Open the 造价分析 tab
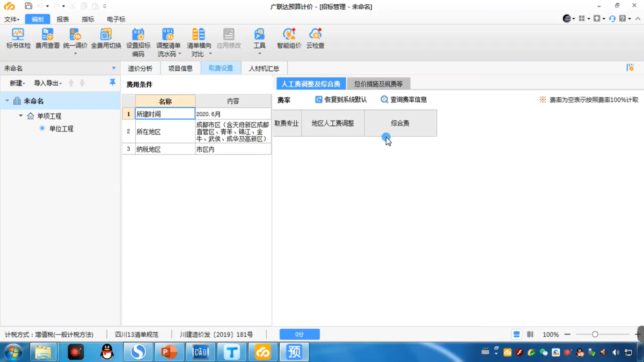Image resolution: width=644 pixels, height=362 pixels. 140,69
